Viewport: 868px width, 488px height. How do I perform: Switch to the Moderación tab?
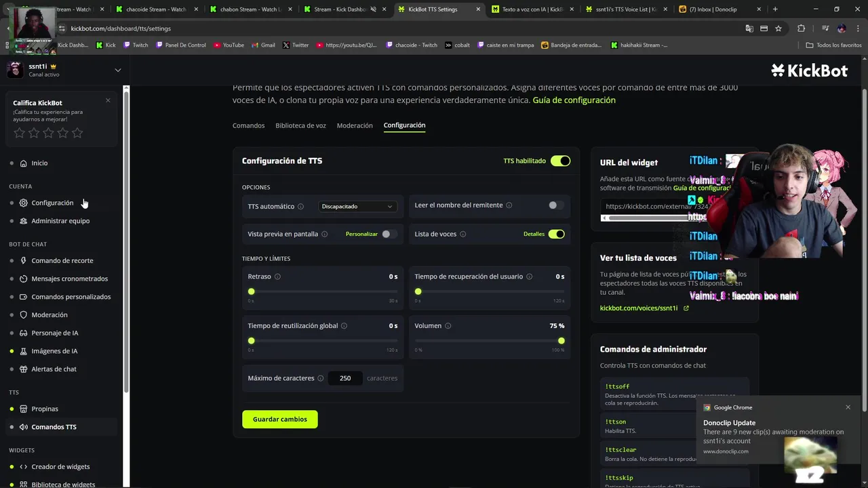tap(355, 125)
